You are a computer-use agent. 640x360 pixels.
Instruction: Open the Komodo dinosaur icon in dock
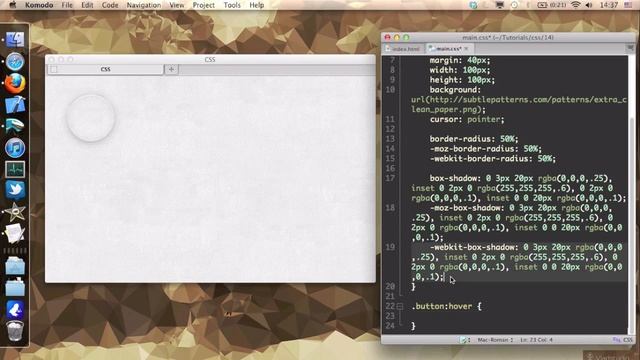(15, 126)
